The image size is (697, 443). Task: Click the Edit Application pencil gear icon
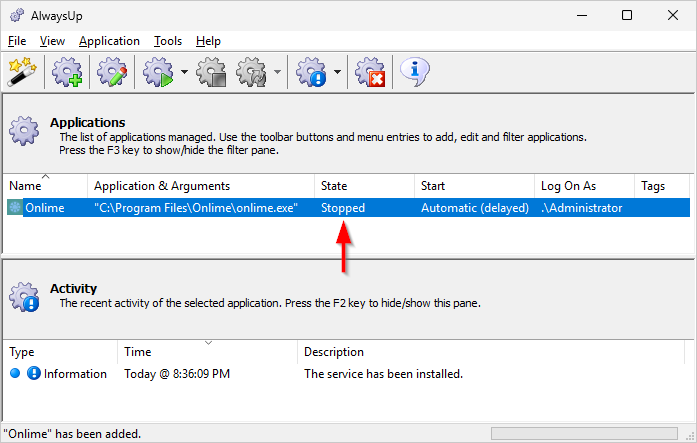(x=112, y=72)
